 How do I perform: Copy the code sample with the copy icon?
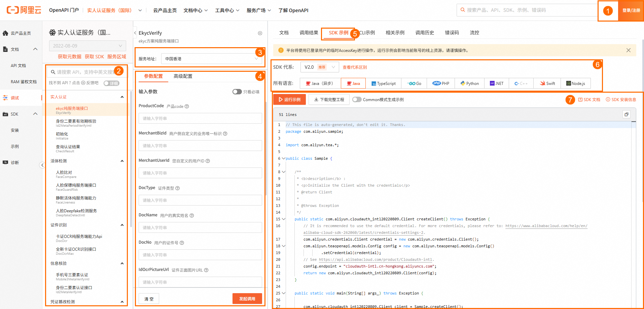point(626,115)
